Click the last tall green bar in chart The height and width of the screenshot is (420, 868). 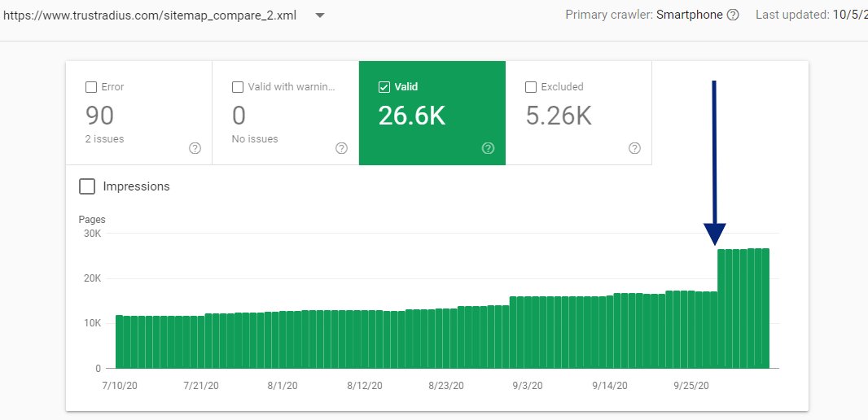click(765, 308)
